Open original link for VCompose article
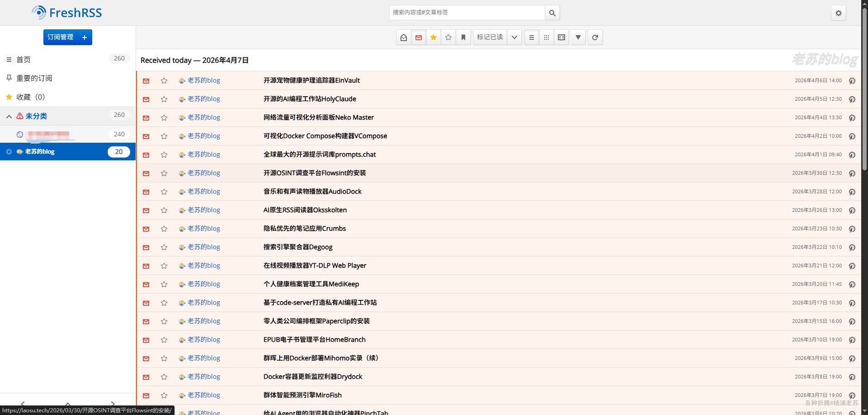868x415 pixels. coord(852,136)
